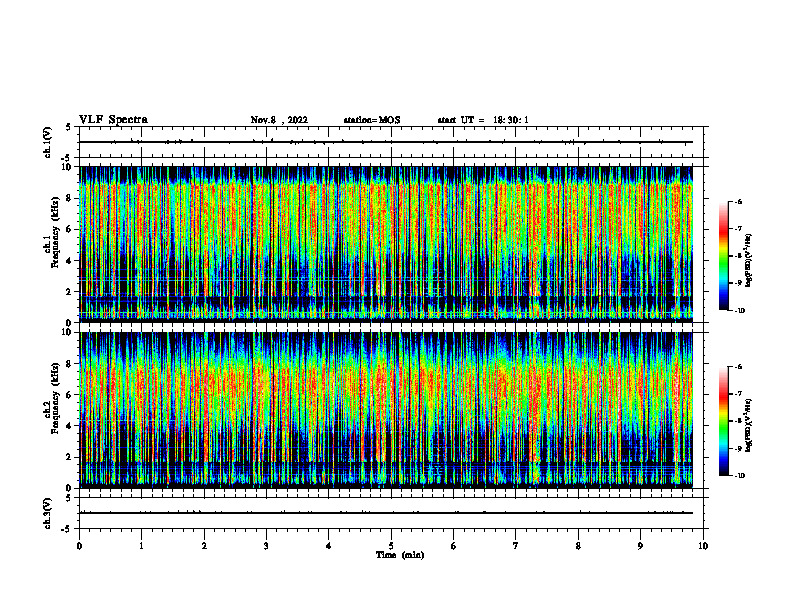Click the "station=MOS" header label
792x612 pixels.
point(372,120)
